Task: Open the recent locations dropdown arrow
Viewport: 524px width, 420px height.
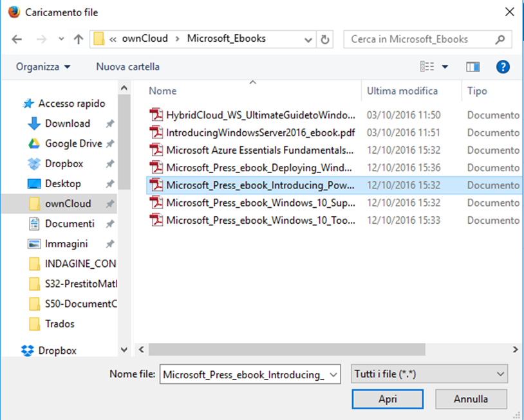Action: [x=61, y=39]
